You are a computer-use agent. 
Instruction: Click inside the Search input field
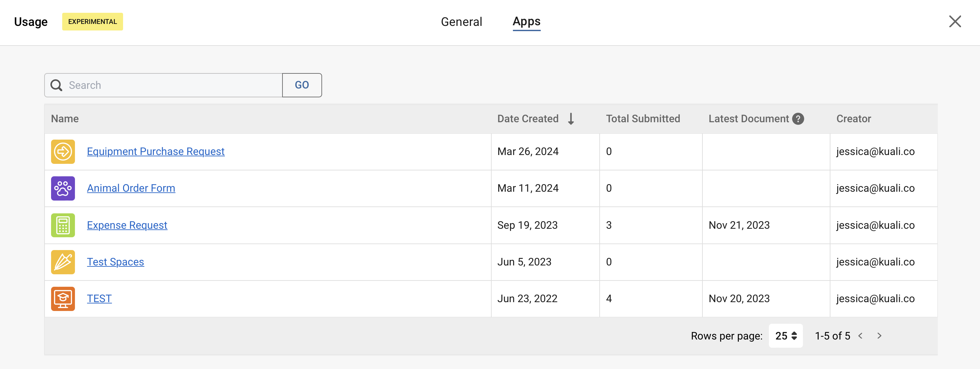[164, 85]
